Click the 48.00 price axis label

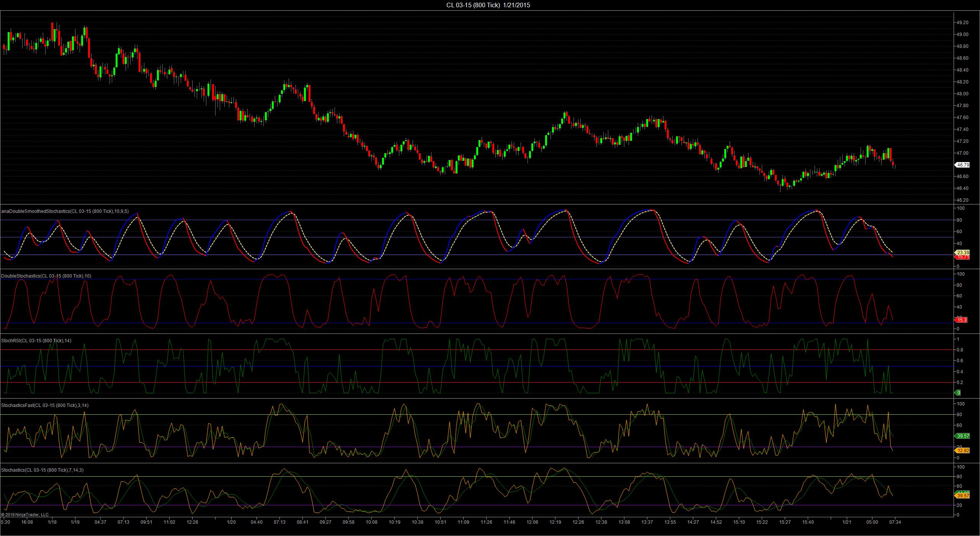(x=962, y=94)
